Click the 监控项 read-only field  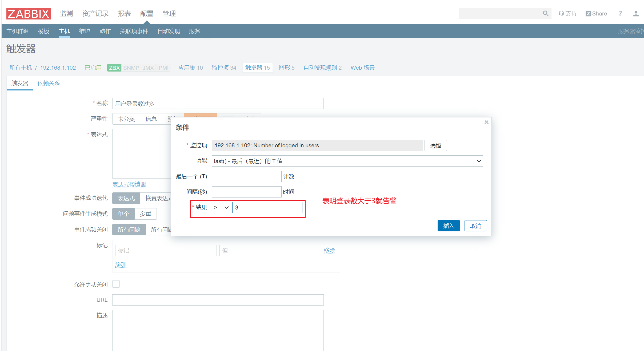[x=317, y=145]
